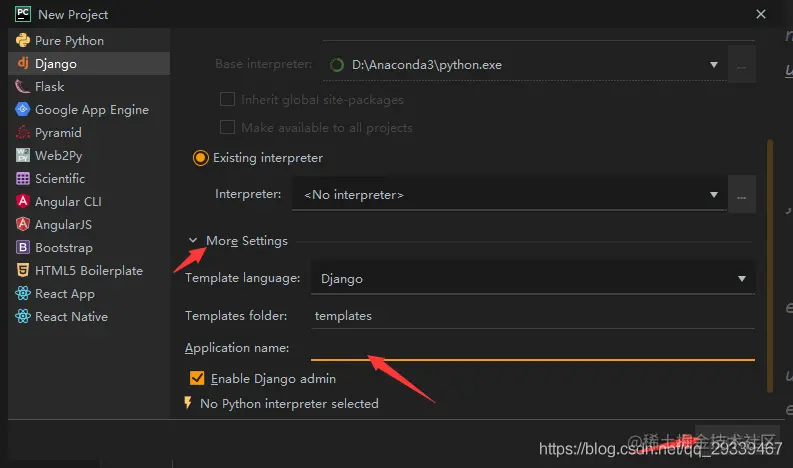
Task: Click the Django dj icon
Action: click(x=23, y=63)
